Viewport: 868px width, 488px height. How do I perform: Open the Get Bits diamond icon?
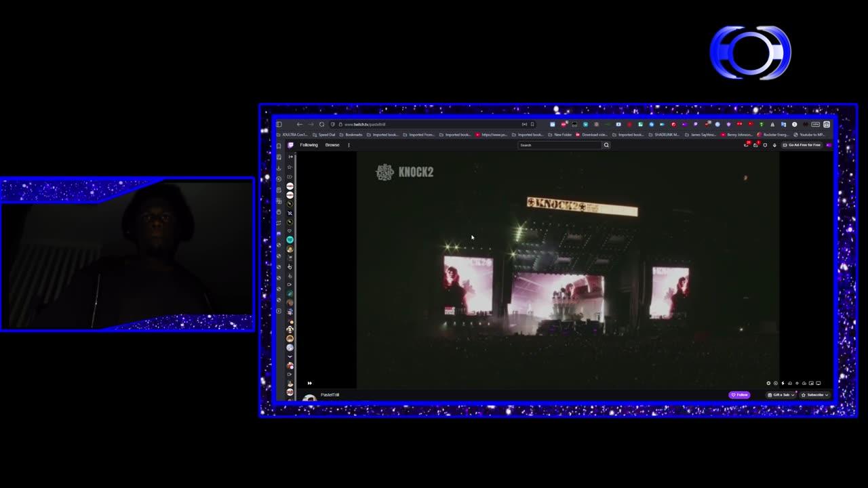(x=774, y=145)
